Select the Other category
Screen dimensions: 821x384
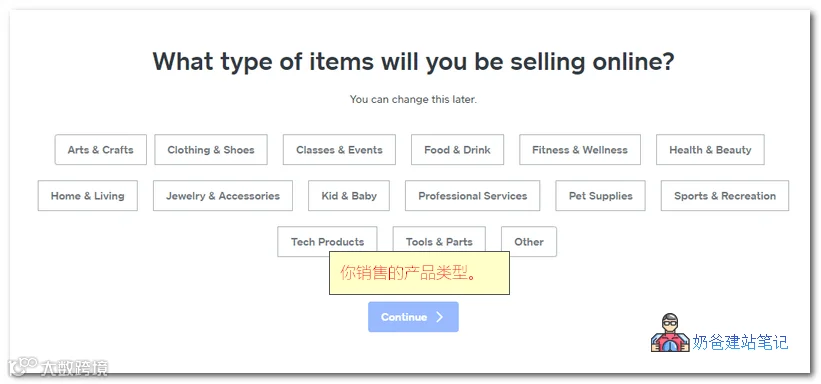coord(529,242)
